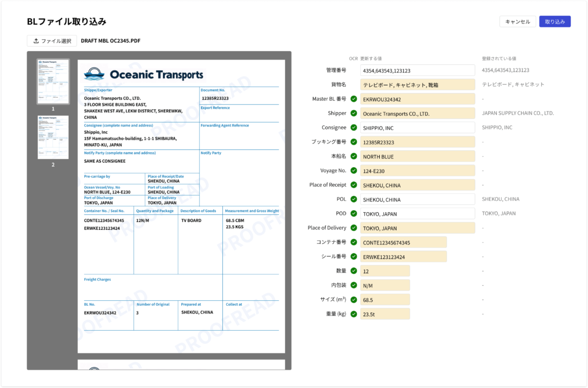Click file name DRAFT MBL OC2345.PDF
This screenshot has width=588, height=388.
click(x=111, y=41)
